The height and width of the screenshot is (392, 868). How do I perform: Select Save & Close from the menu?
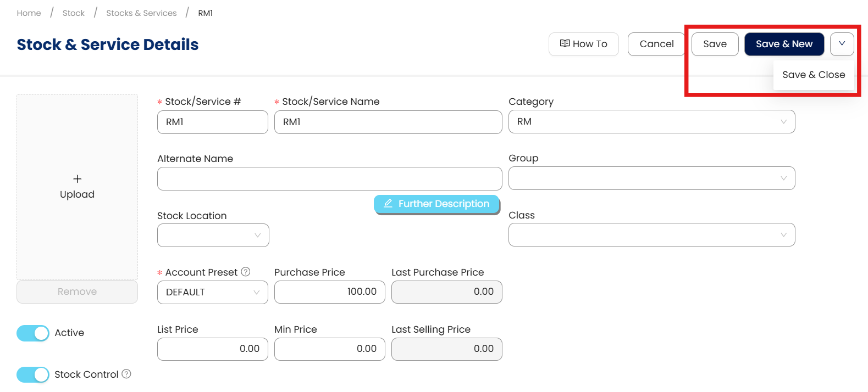point(814,75)
